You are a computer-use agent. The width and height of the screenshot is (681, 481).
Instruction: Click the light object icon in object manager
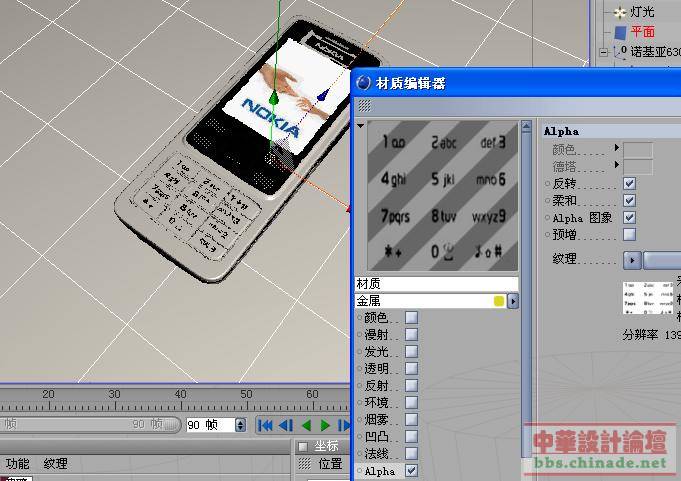point(619,12)
